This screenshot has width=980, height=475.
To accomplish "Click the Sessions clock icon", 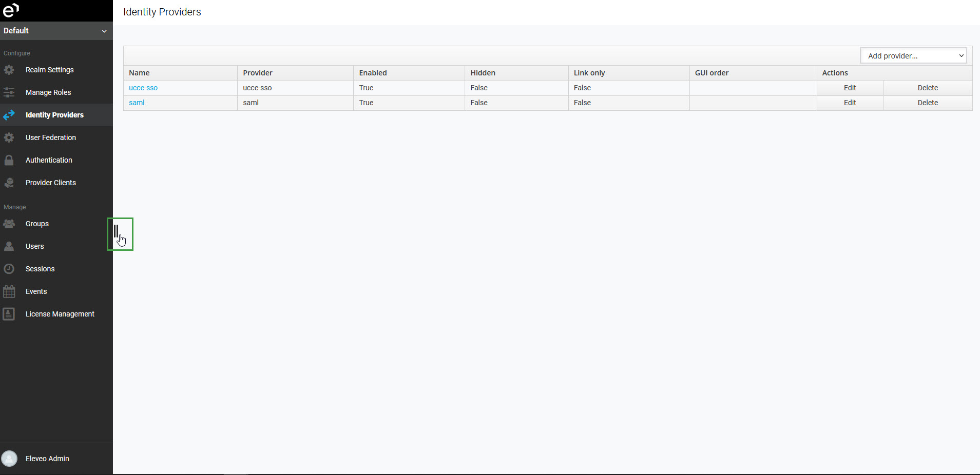I will (9, 269).
